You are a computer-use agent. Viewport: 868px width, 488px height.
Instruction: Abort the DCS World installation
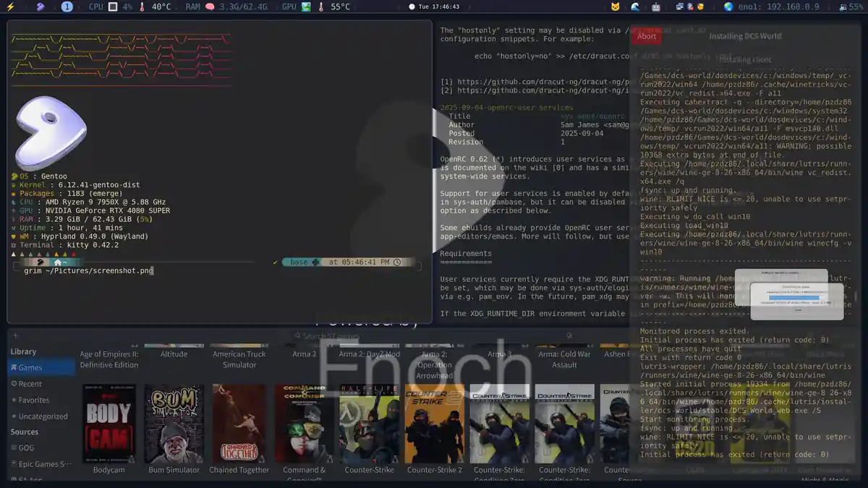click(646, 36)
